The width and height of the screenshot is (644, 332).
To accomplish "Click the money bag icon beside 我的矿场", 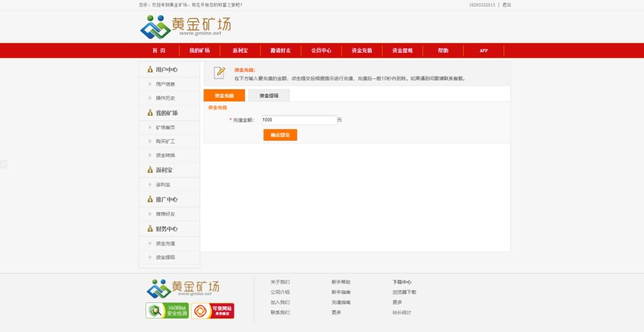I will point(150,113).
